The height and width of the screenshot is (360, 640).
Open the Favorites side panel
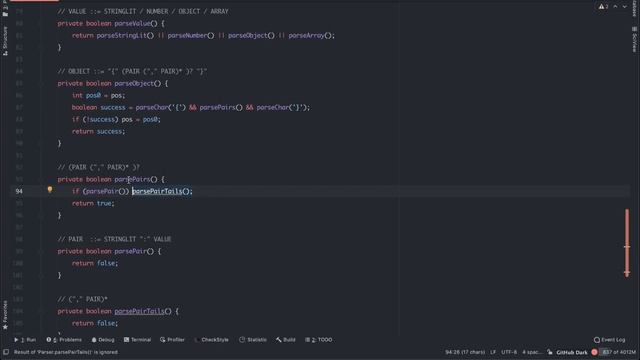coord(5,315)
